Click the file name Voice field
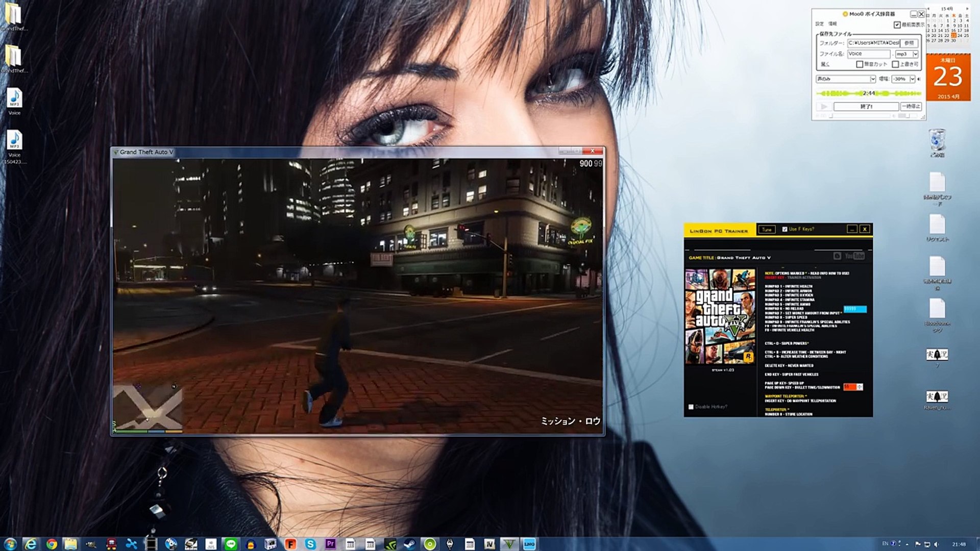Screen dimensions: 980x551 [869, 54]
